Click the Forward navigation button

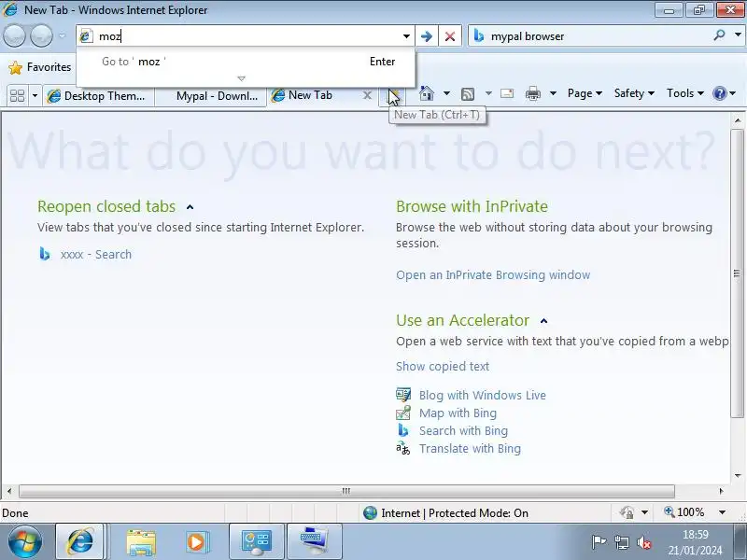click(41, 35)
